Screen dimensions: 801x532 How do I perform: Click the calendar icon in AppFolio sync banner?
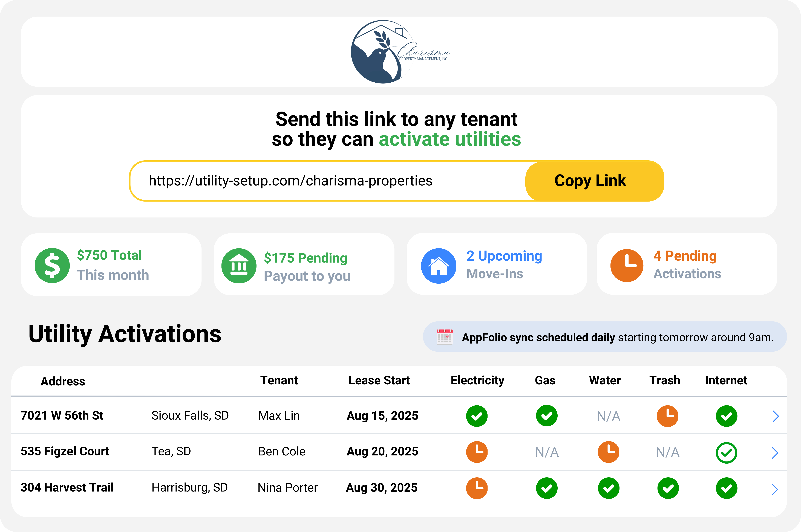(x=445, y=337)
